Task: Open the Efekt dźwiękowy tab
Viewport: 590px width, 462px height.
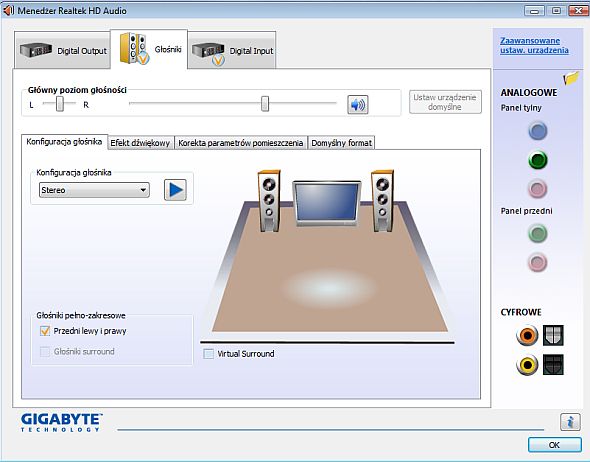Action: tap(141, 143)
